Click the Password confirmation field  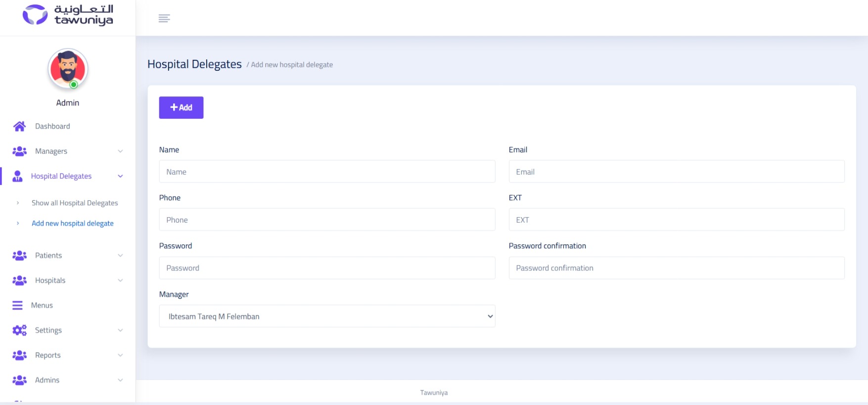pos(676,268)
